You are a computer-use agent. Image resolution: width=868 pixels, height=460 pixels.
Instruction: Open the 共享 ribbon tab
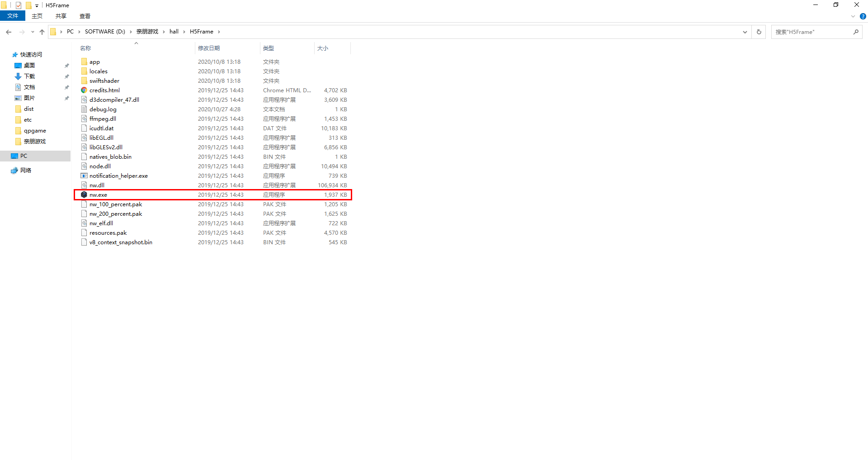pyautogui.click(x=61, y=16)
